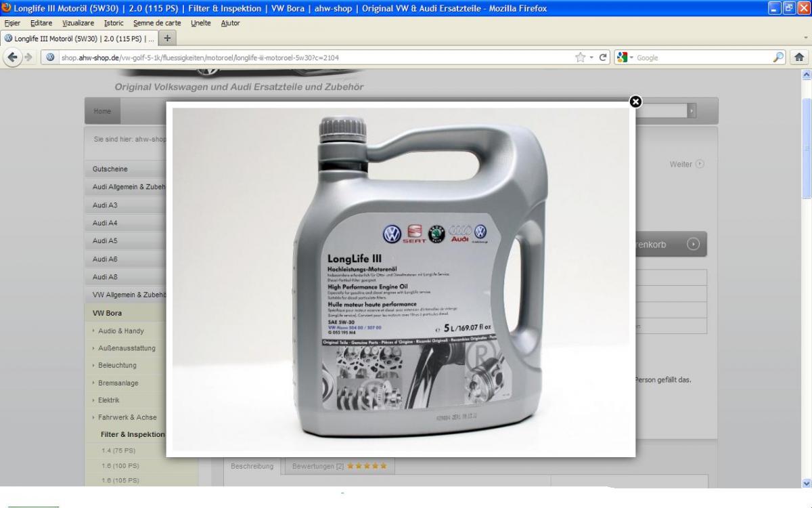The height and width of the screenshot is (508, 812).
Task: Go to the next product via Weiter
Action: point(687,164)
